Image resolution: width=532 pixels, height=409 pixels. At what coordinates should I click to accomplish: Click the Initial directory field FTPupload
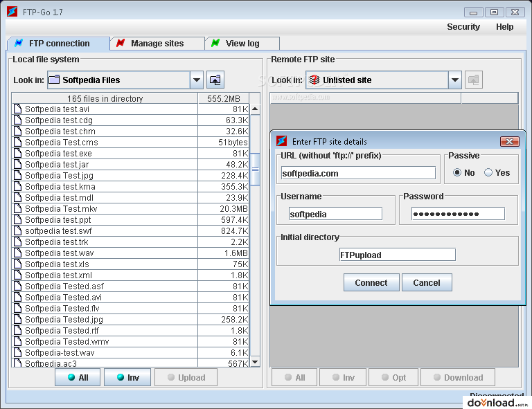398,255
